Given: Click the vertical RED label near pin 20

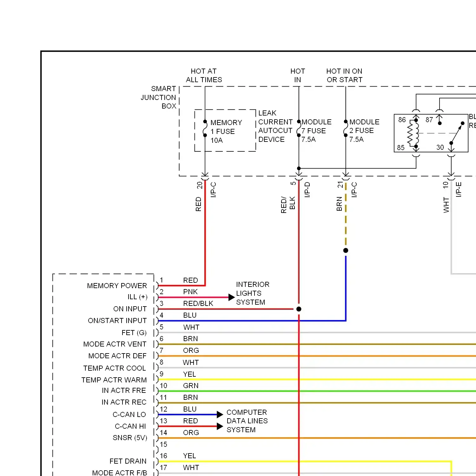Looking at the screenshot, I should tap(198, 204).
